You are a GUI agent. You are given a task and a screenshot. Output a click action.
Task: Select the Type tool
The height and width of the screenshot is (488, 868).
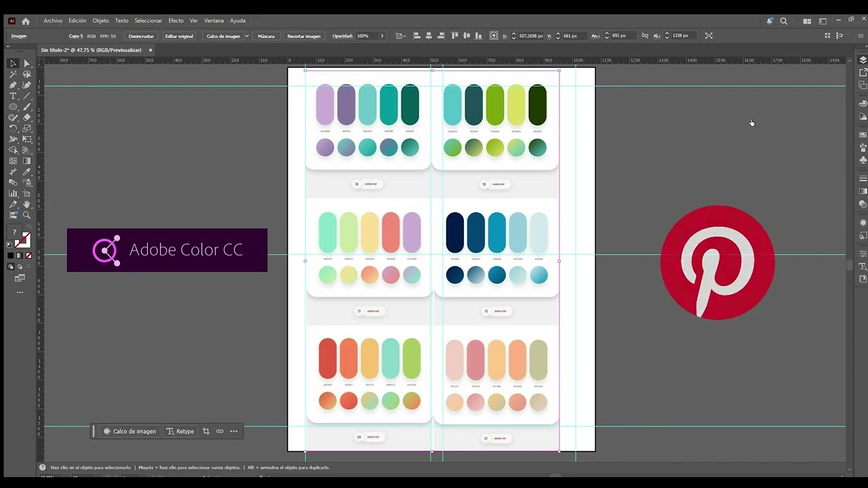coord(13,96)
